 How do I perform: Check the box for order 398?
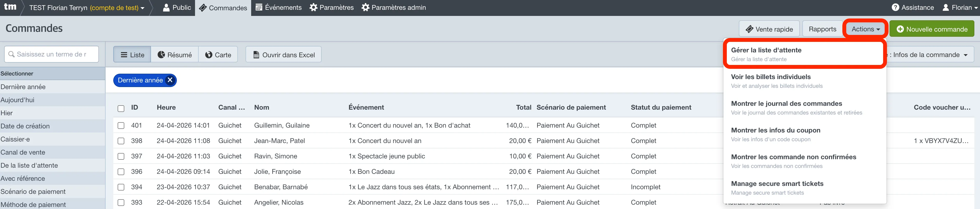pyautogui.click(x=121, y=141)
